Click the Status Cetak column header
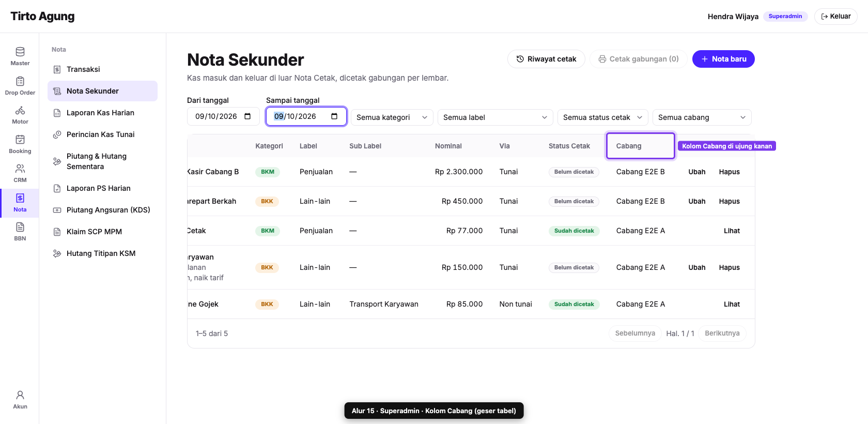 (569, 146)
